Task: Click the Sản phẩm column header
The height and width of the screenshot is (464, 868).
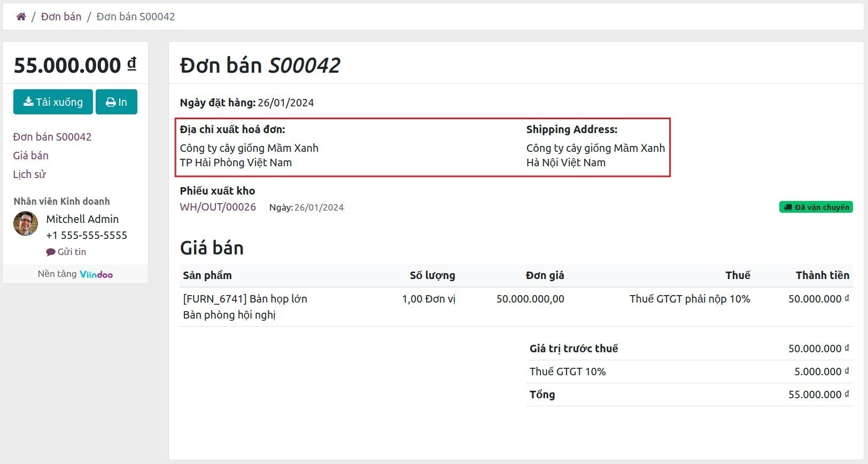Action: tap(207, 275)
